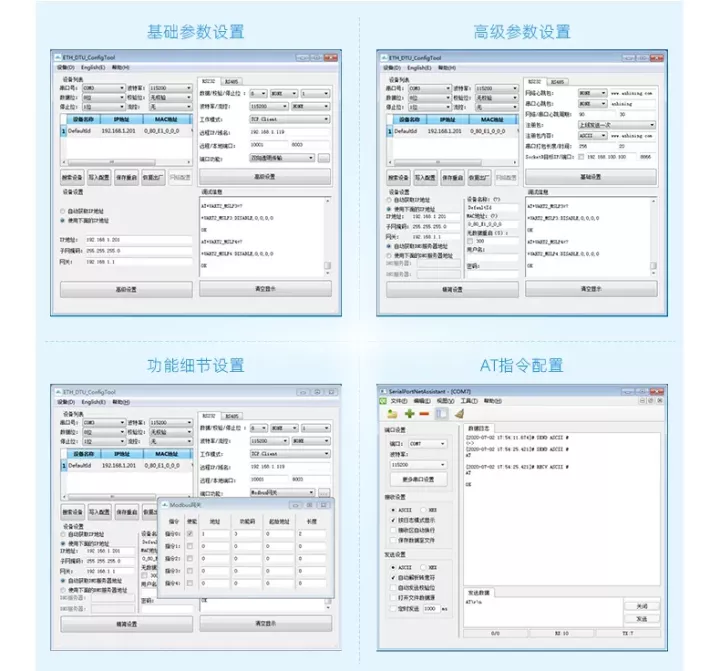Open 串口号 COM3 dropdown in 基础参数设置 window

click(103, 88)
